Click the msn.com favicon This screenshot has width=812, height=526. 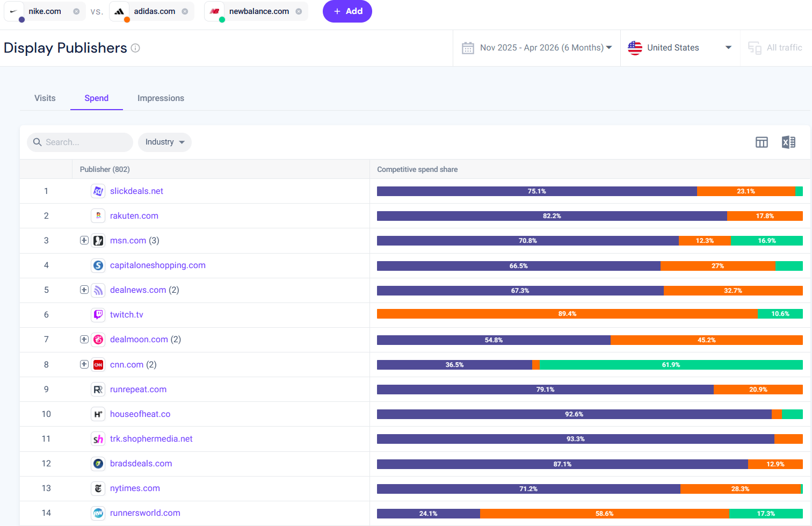click(98, 241)
